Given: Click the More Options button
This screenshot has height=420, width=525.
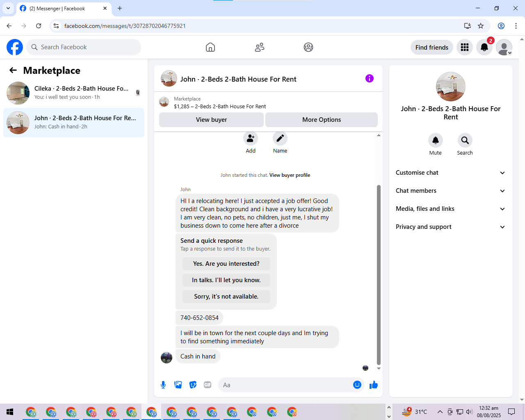Looking at the screenshot, I should click(322, 120).
